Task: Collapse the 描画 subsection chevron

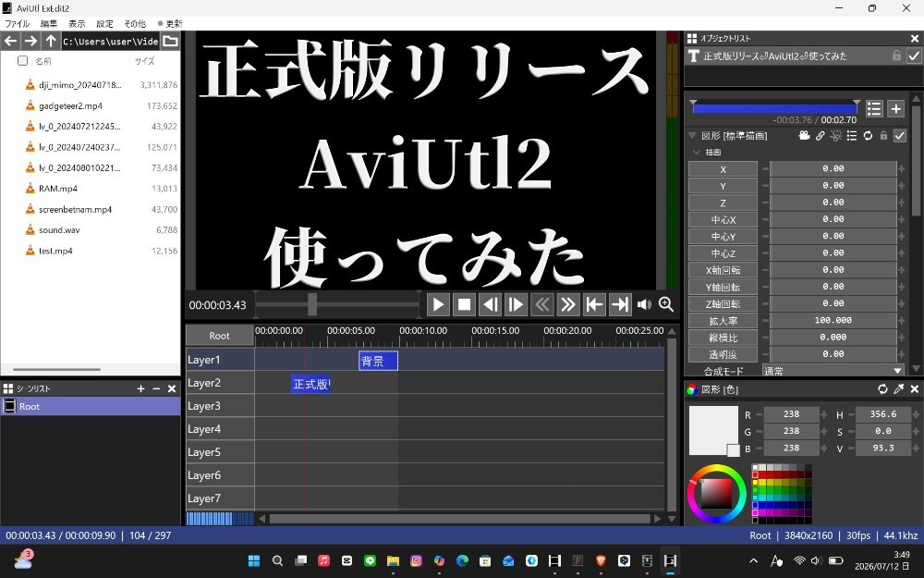Action: click(697, 153)
